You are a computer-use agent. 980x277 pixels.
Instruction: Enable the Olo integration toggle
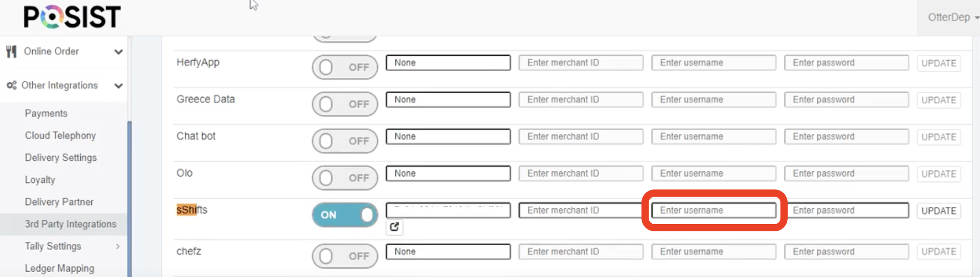[x=345, y=177]
